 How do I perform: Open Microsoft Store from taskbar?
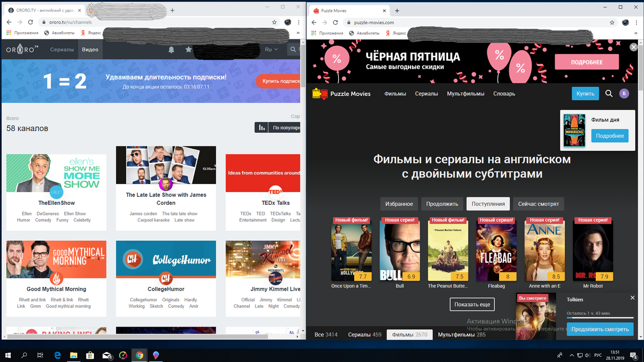(x=90, y=355)
